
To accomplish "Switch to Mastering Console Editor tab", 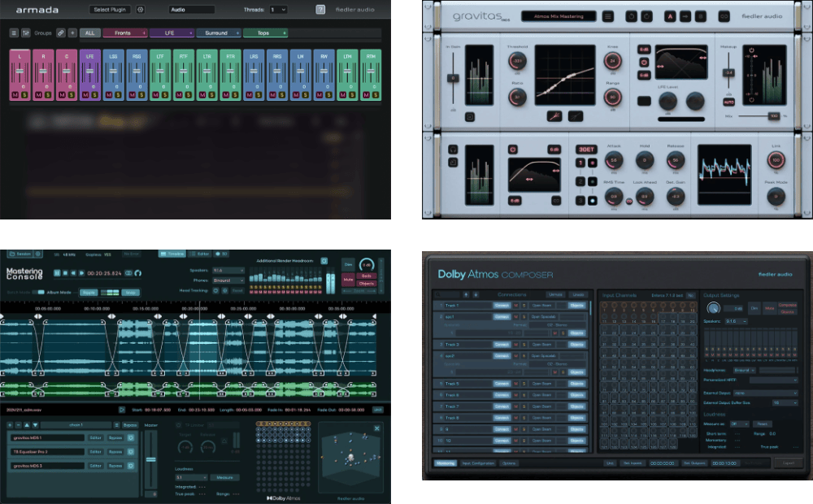I will [200, 254].
